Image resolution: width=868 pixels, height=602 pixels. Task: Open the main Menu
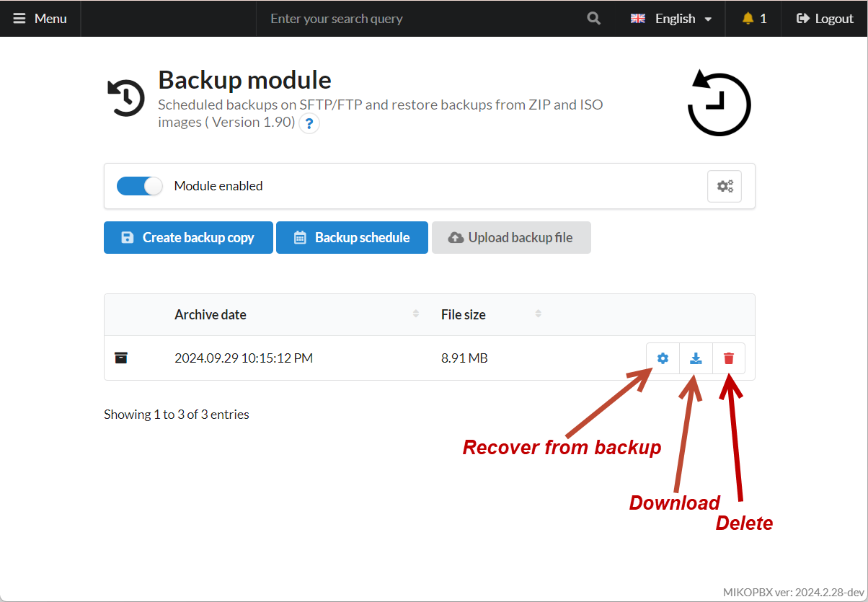pyautogui.click(x=40, y=19)
